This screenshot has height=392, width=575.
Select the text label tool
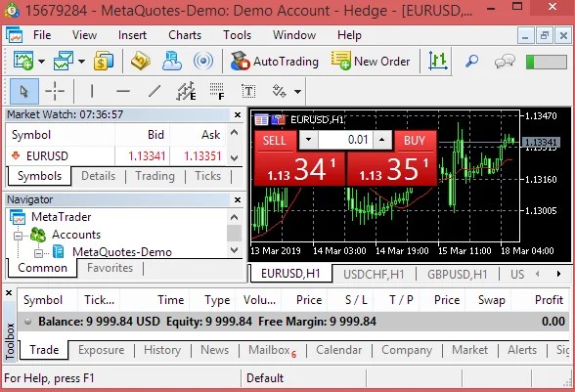(x=248, y=91)
